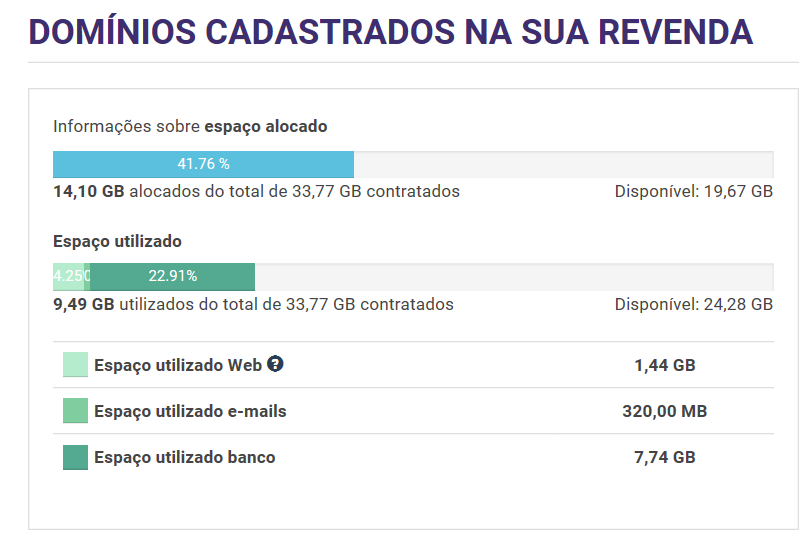Click the 9,49 GB utilizados text

(253, 304)
